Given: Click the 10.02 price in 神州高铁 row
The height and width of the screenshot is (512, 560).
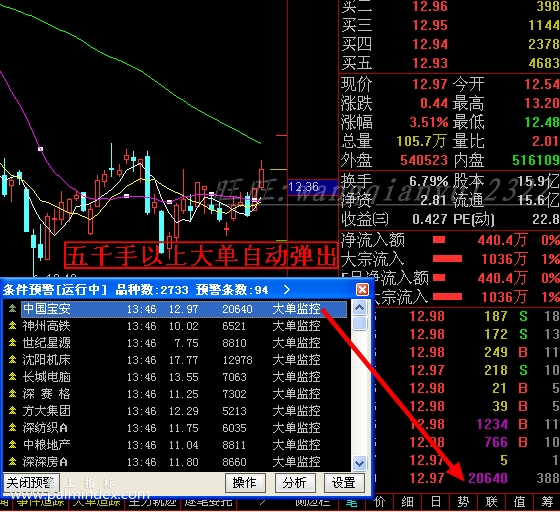Looking at the screenshot, I should pos(183,326).
